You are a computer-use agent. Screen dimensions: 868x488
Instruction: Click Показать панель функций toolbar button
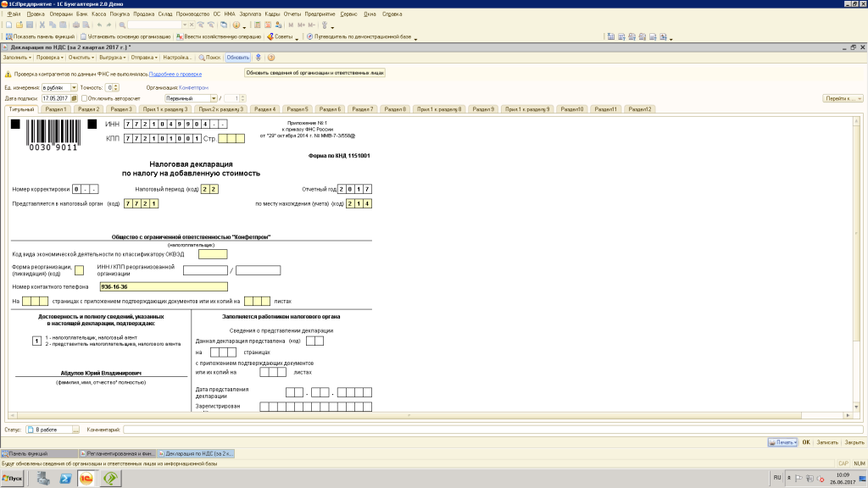tap(40, 37)
